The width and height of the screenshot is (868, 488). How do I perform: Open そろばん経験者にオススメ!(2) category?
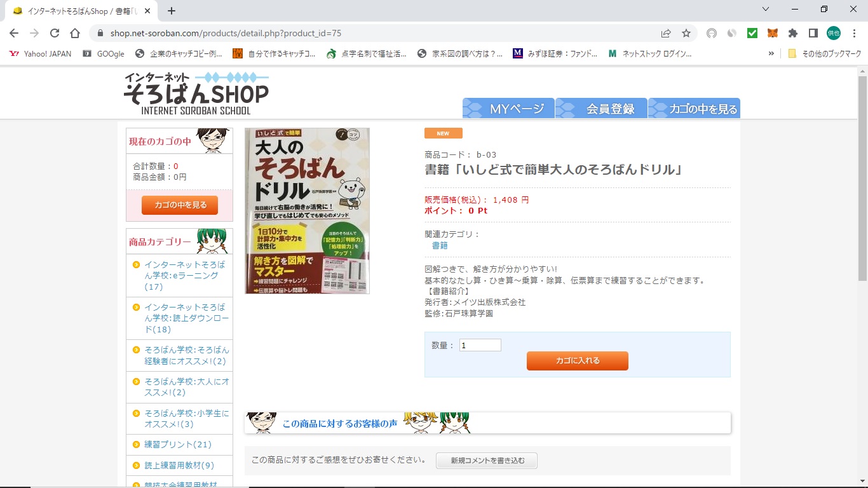click(187, 355)
